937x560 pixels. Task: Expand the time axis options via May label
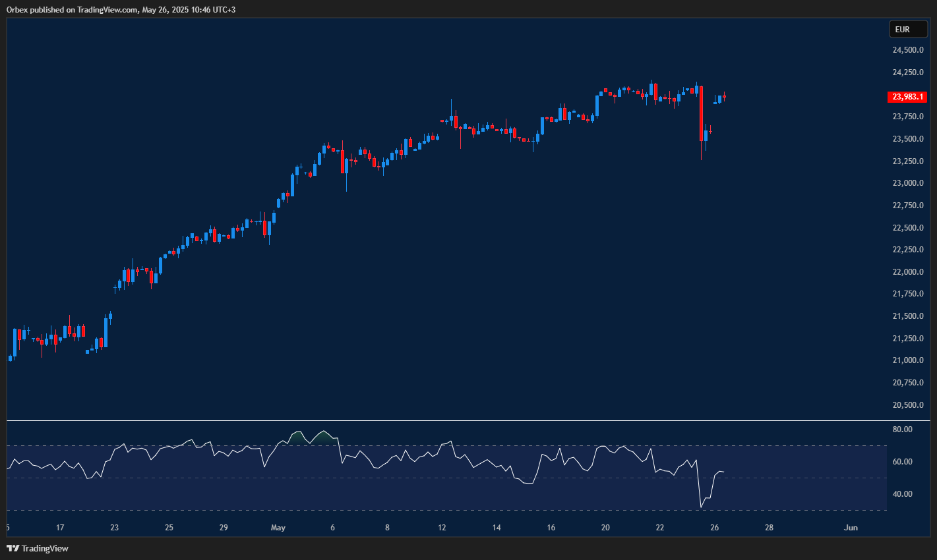point(278,528)
